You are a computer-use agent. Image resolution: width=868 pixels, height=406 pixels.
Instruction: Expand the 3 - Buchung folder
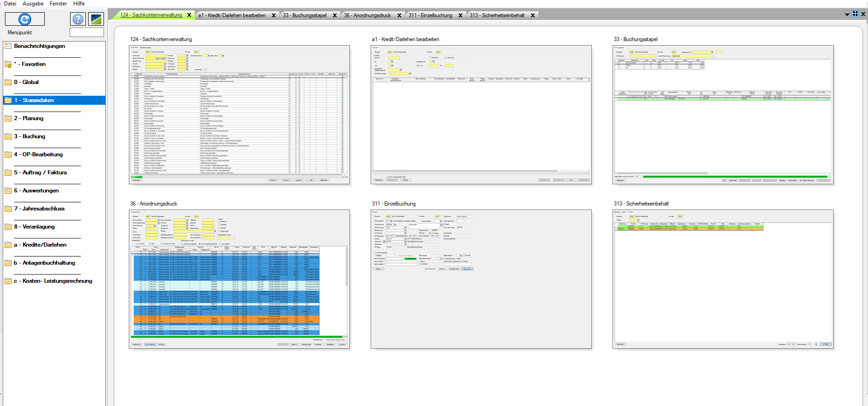click(x=8, y=136)
